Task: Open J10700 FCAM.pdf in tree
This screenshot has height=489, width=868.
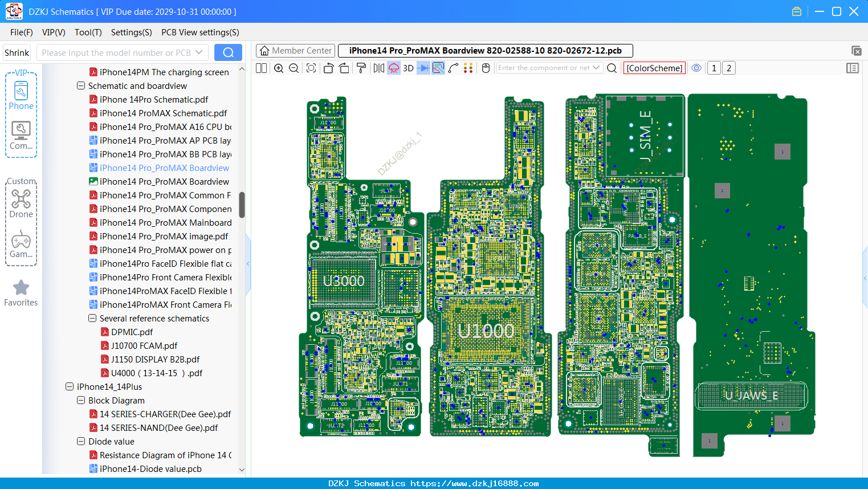Action: [144, 346]
